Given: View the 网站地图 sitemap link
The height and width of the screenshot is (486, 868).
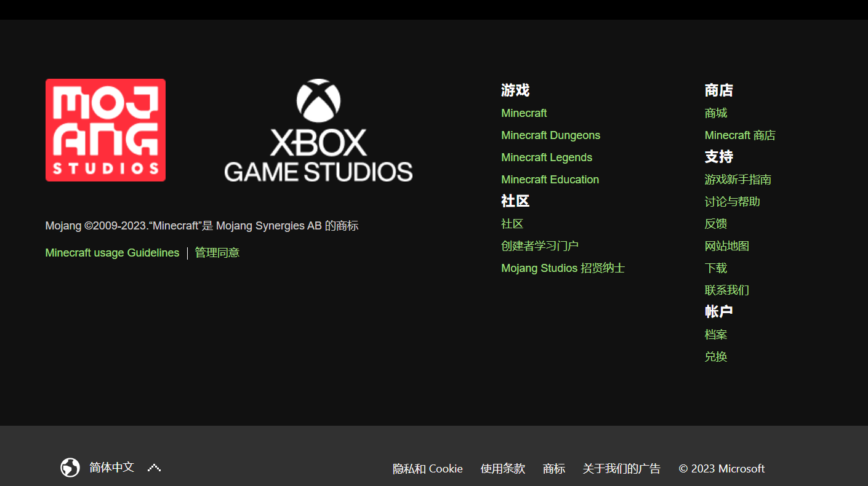Looking at the screenshot, I should (727, 246).
